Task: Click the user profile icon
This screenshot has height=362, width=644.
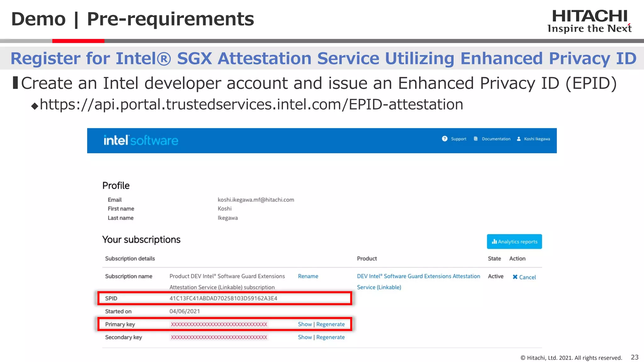Action: click(519, 139)
